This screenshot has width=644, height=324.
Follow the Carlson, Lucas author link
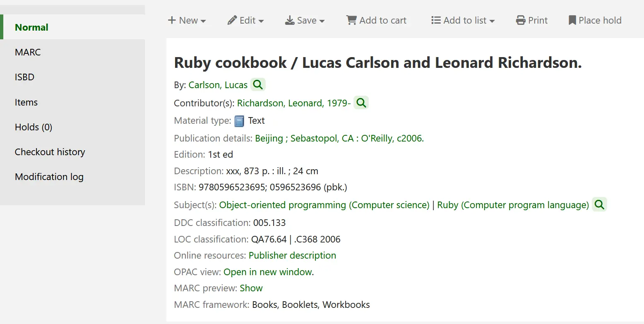[218, 85]
